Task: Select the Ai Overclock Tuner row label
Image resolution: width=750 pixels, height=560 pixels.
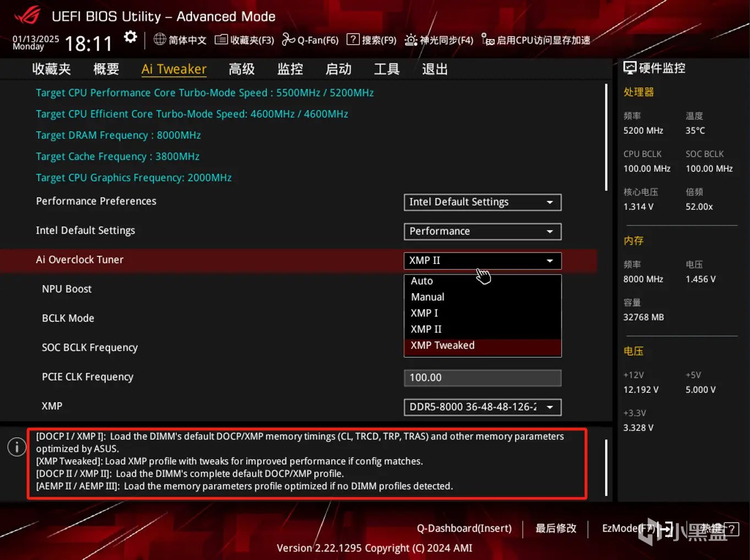Action: (x=80, y=260)
